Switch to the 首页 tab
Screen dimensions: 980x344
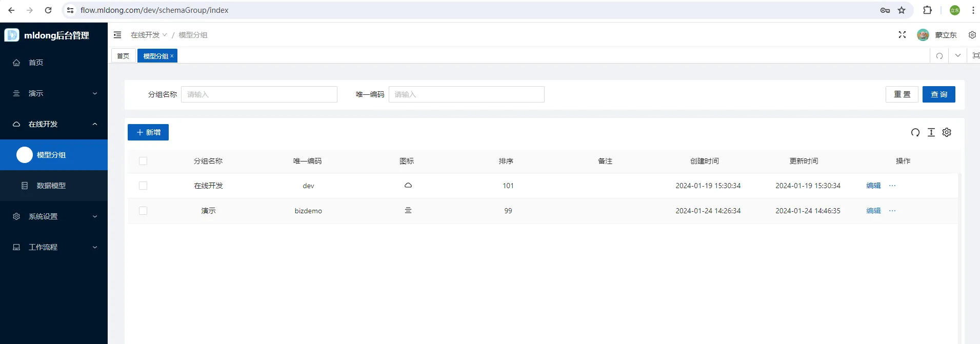123,56
